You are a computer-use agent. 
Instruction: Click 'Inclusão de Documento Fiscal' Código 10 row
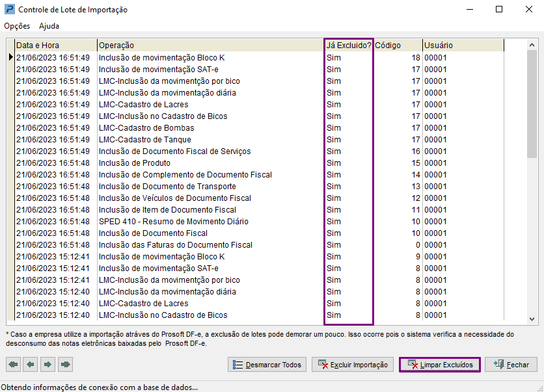(x=259, y=233)
